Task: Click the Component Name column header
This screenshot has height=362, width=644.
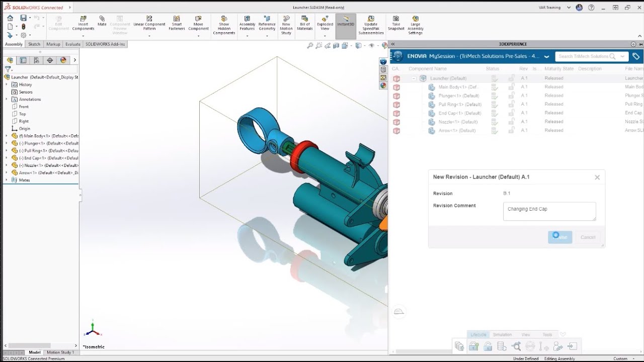Action: 427,69
